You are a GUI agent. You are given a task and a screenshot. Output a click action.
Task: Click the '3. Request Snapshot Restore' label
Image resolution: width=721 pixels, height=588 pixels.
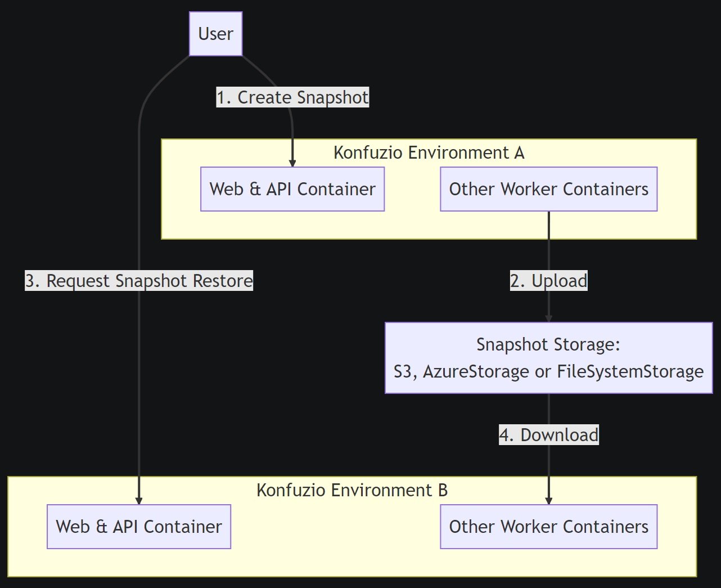[139, 280]
